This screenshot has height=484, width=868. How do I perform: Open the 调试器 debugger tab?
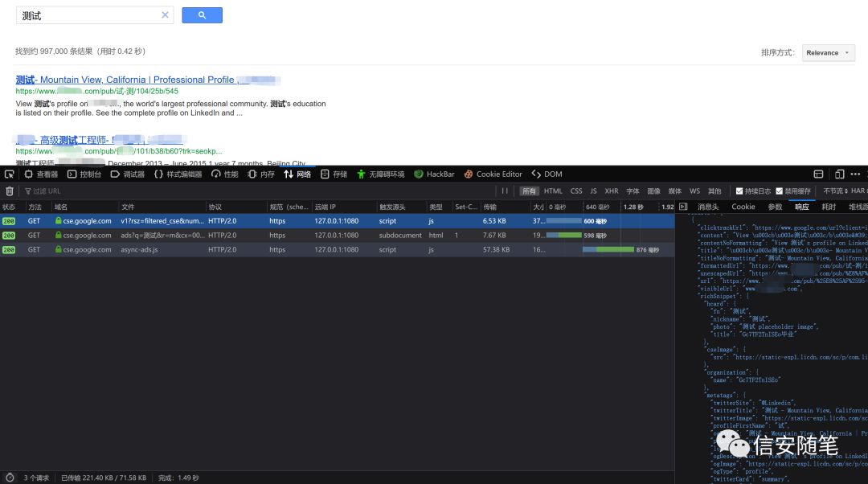[127, 174]
